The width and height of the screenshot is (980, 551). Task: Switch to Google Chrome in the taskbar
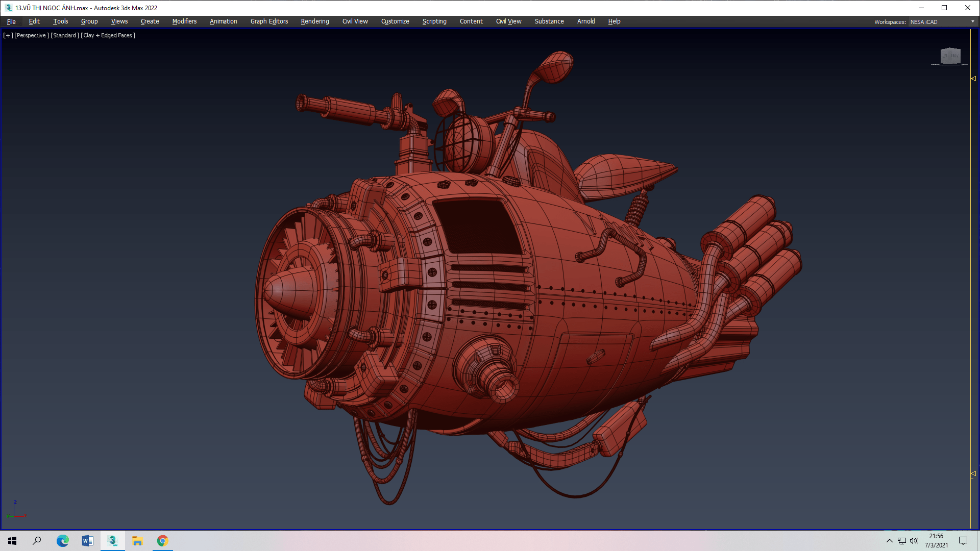point(162,541)
